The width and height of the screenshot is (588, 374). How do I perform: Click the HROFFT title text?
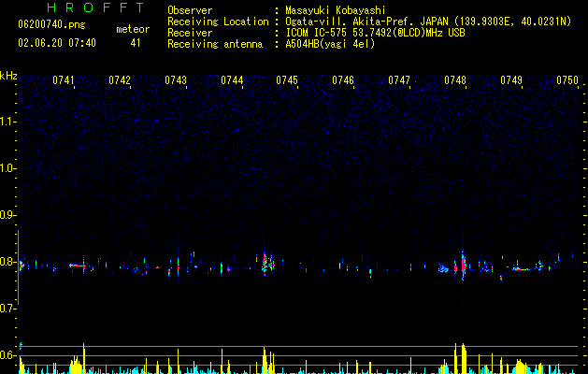(95, 7)
